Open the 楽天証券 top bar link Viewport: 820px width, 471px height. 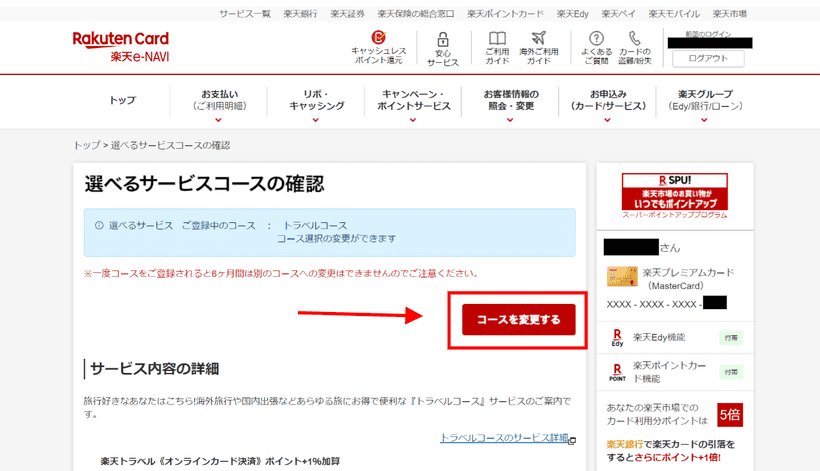tap(347, 14)
